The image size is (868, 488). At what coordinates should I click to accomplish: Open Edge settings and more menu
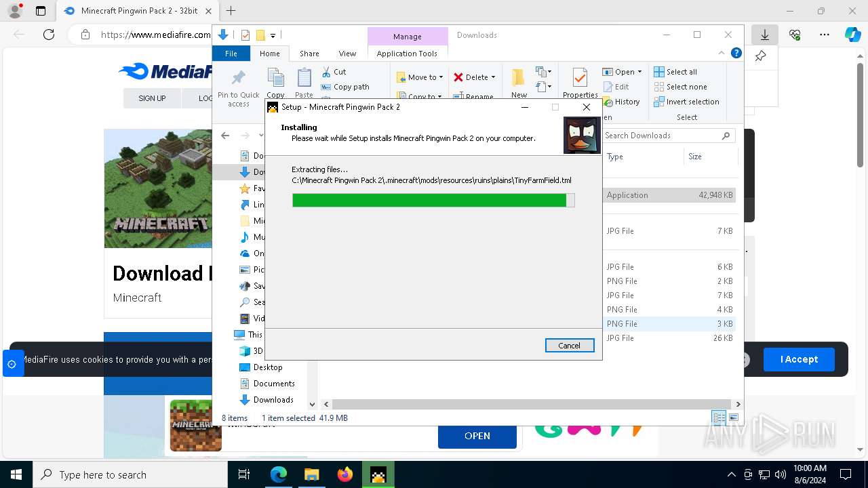point(825,35)
